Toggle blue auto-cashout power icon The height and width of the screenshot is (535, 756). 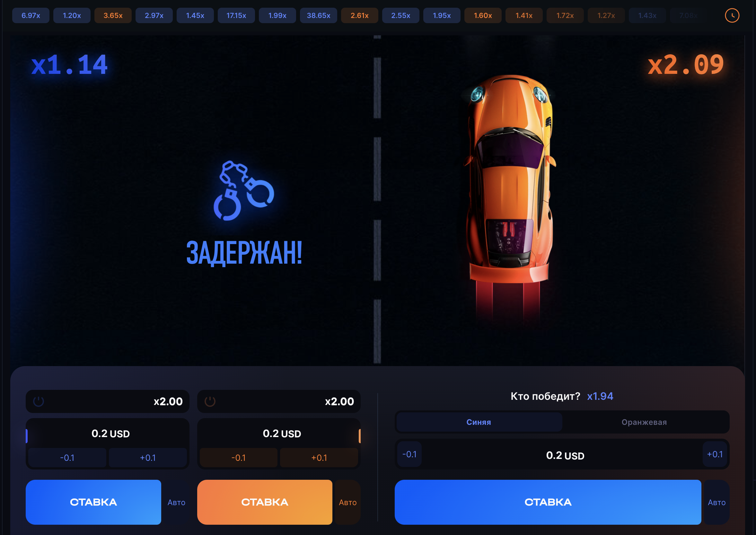39,401
